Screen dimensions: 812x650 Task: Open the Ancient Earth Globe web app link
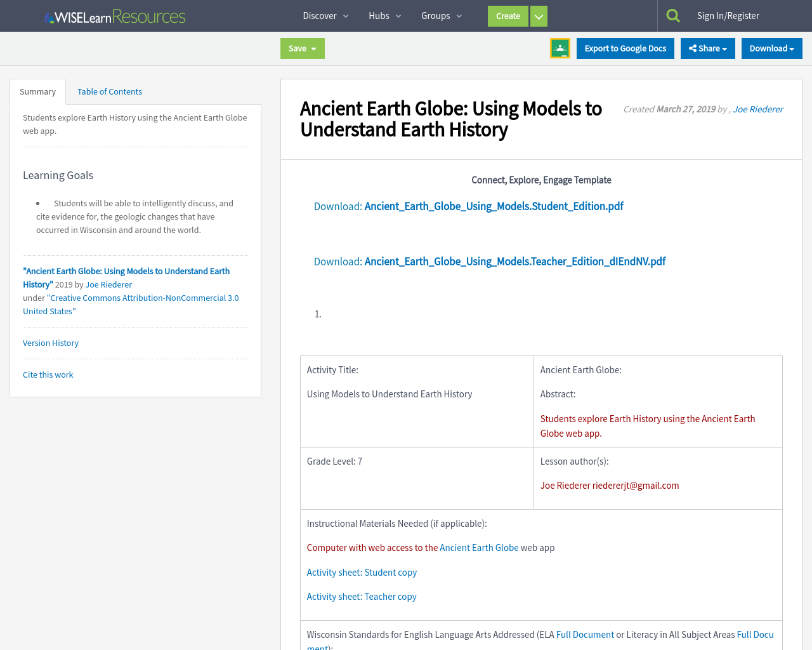tap(479, 547)
